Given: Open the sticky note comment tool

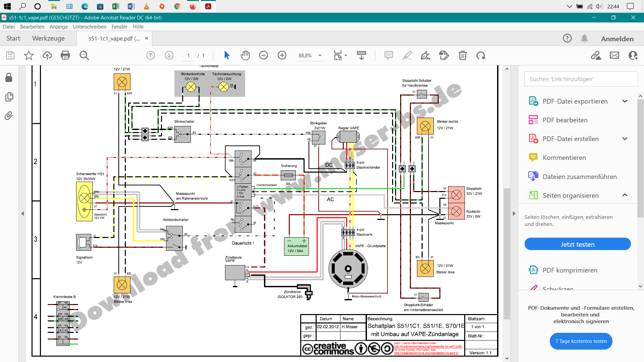Looking at the screenshot, I should point(388,55).
